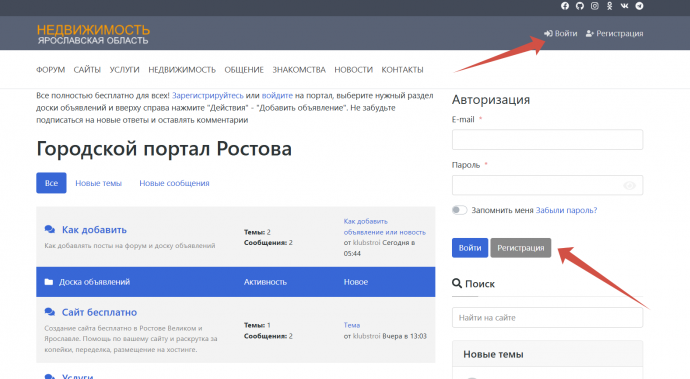This screenshot has width=690, height=379.
Task: Click the gray Регистрация button
Action: click(521, 248)
